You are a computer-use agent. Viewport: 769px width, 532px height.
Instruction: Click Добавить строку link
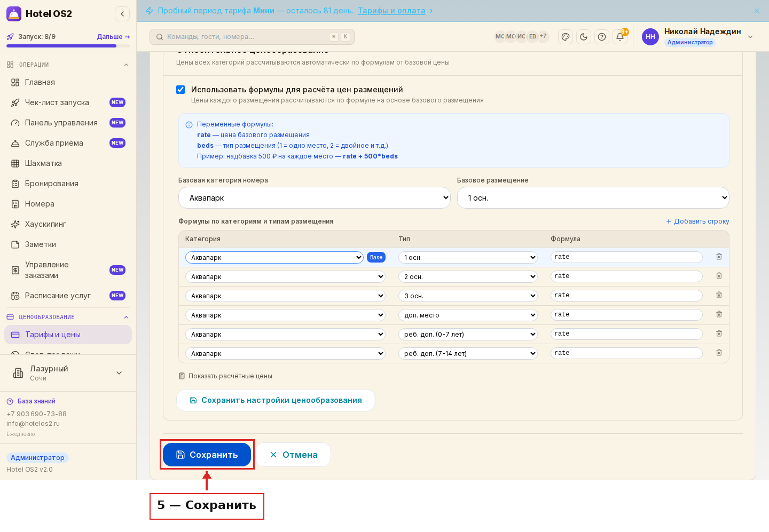[x=697, y=221]
